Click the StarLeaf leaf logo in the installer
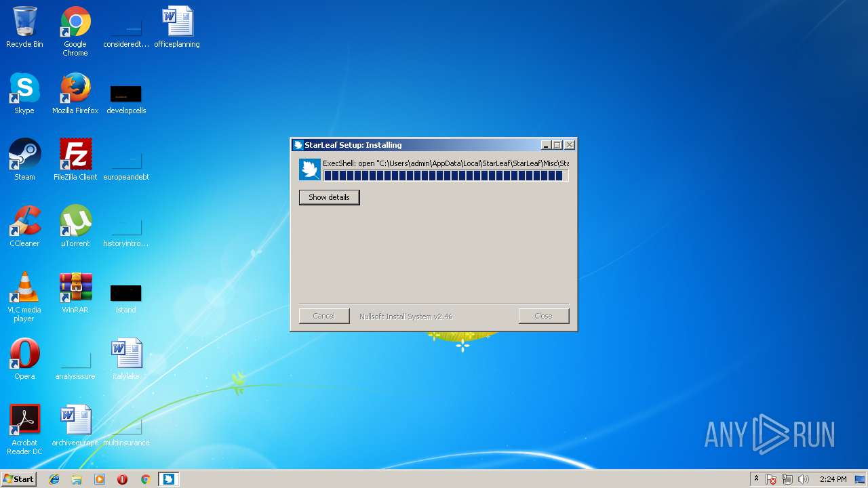Viewport: 868px width, 488px height. 310,169
